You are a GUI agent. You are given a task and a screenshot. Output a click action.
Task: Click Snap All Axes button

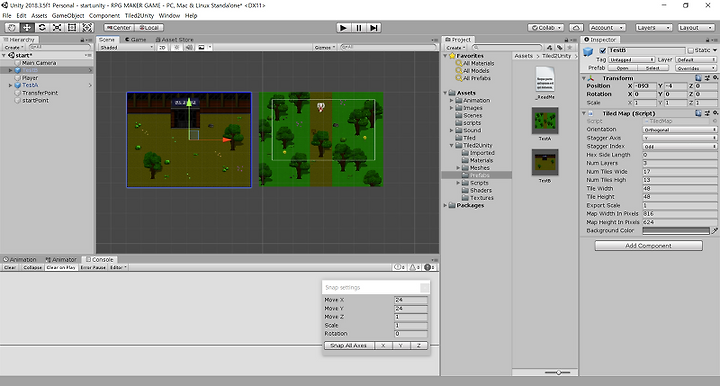pos(349,346)
